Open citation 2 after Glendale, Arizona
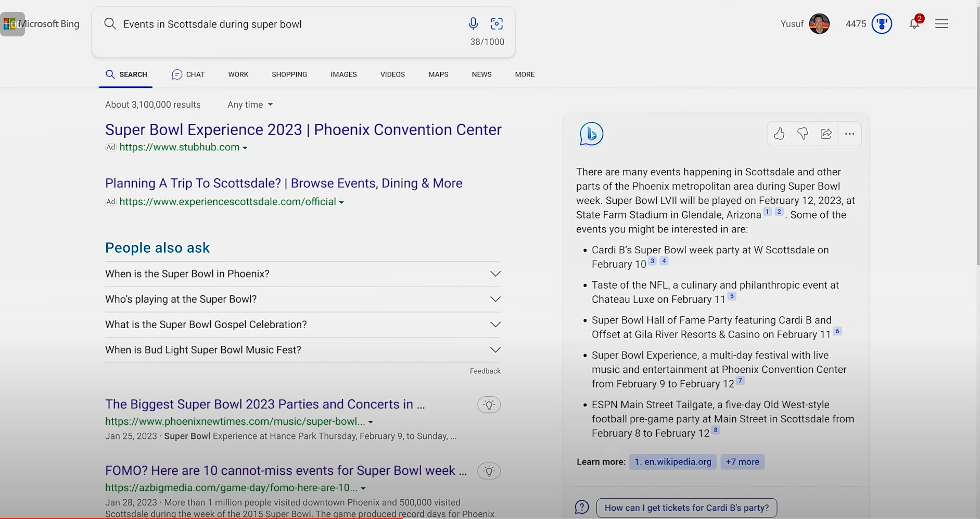 779,212
